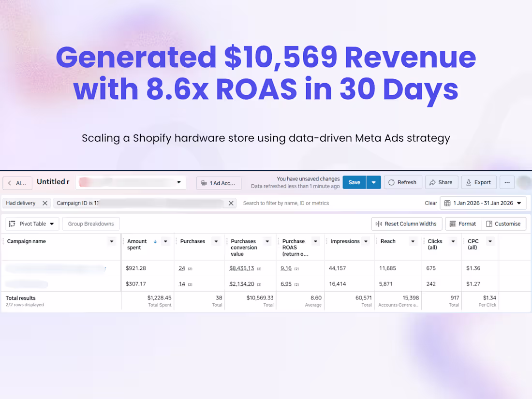Click the back arrow to leave the report

pos(11,183)
